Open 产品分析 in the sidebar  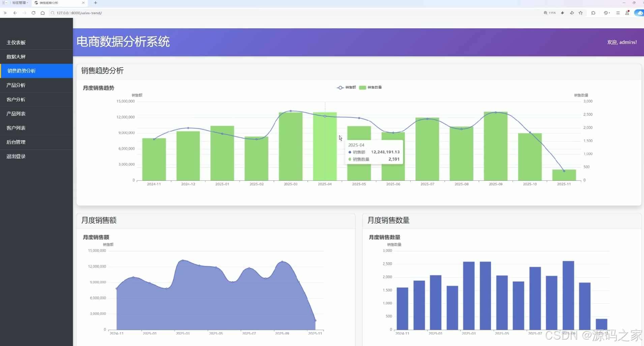click(x=36, y=85)
